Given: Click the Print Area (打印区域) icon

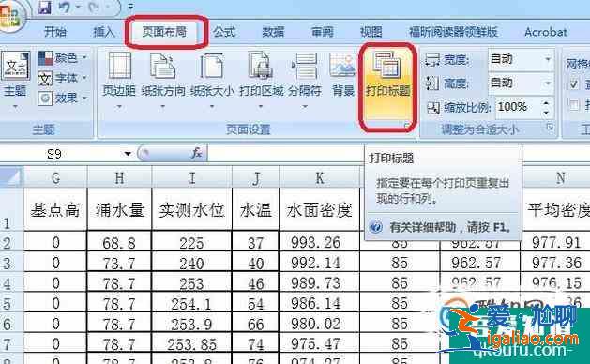Looking at the screenshot, I should tap(261, 65).
